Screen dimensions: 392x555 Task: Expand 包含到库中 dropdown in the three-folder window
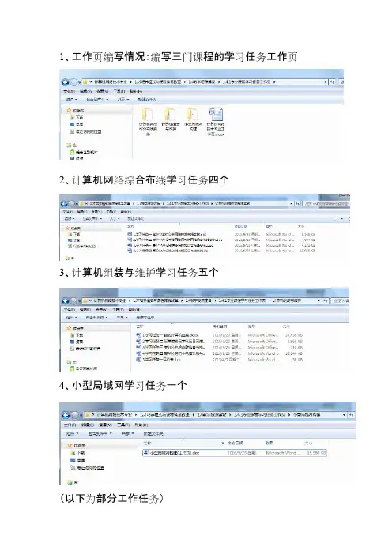point(97,100)
